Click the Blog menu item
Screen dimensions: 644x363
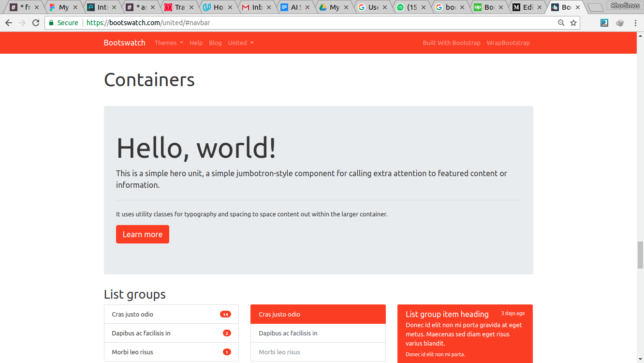(215, 43)
